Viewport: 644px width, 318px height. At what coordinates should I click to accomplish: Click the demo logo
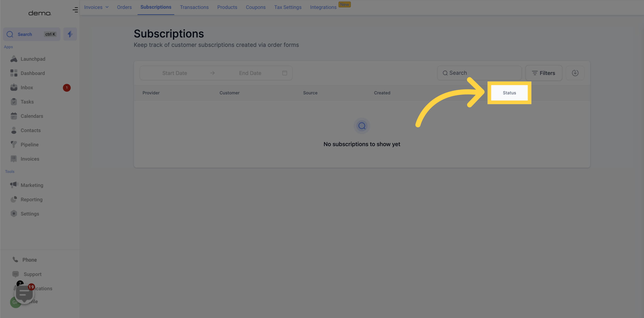40,13
